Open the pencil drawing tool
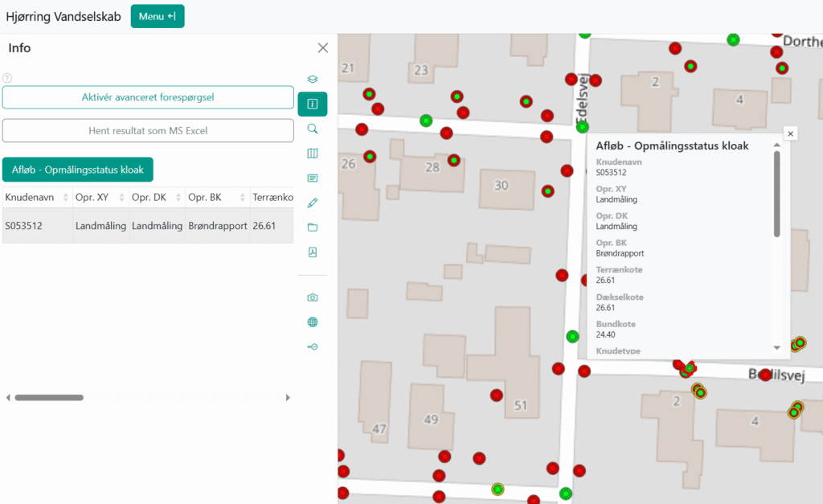 tap(313, 203)
